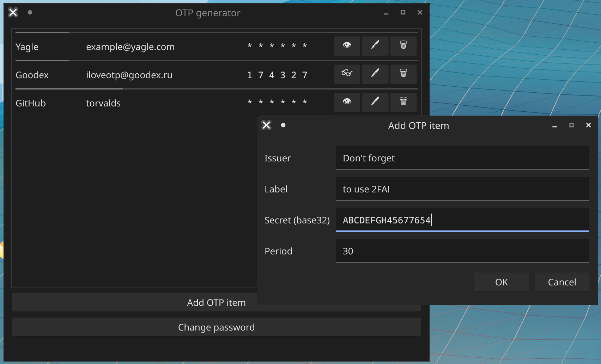This screenshot has width=601, height=364.
Task: Click the masked Yagle code asterisks
Action: [x=277, y=46]
